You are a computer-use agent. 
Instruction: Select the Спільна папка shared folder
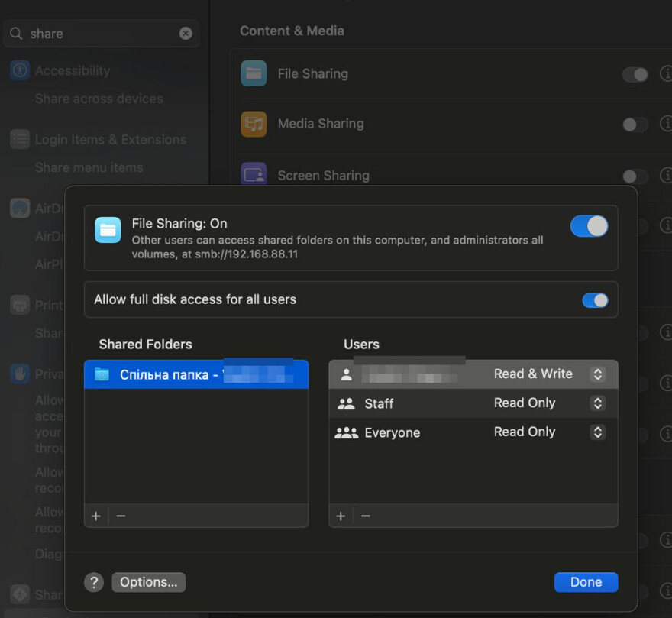(195, 375)
